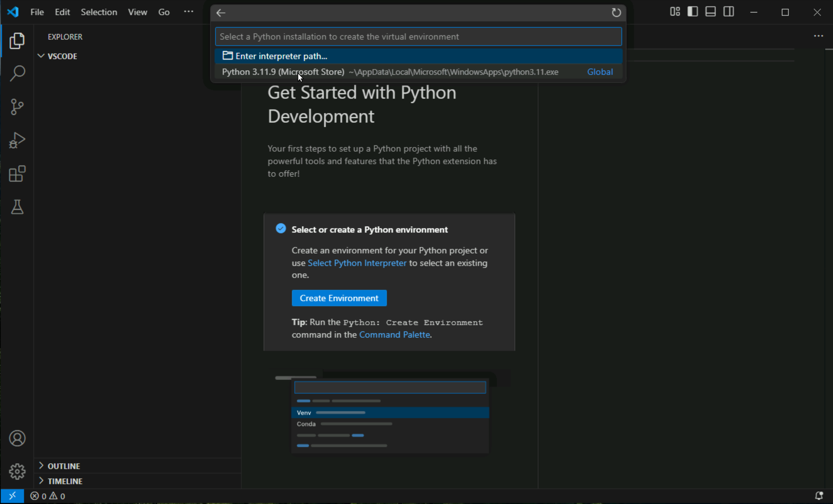The width and height of the screenshot is (833, 504).
Task: Click the refresh interpreter list icon
Action: pos(616,13)
